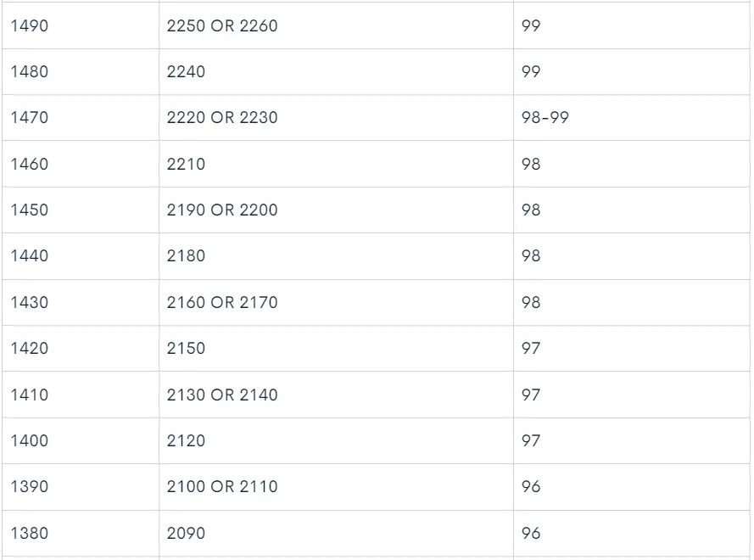The width and height of the screenshot is (754, 560).
Task: Select the "2190 OR 2200" cell
Action: (x=222, y=210)
